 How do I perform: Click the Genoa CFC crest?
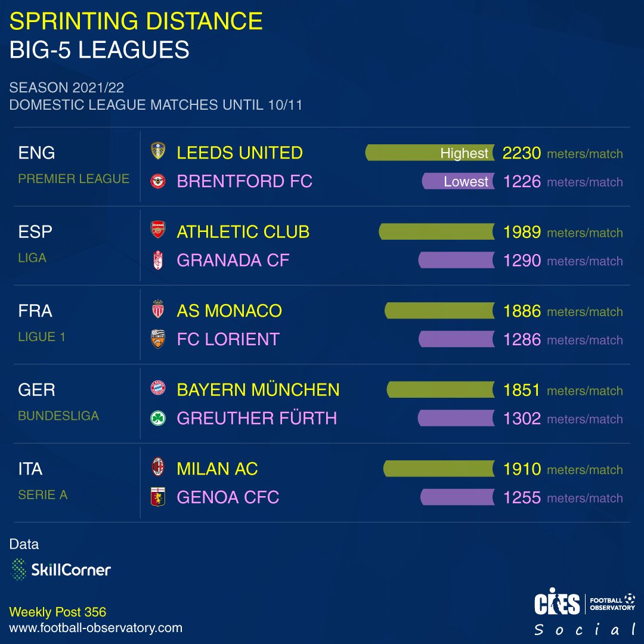point(157,497)
